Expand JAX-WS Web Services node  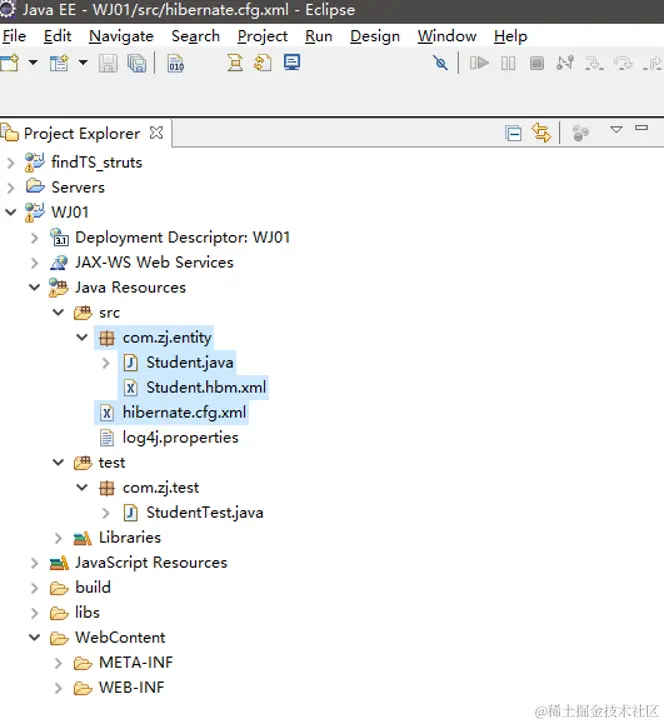(x=35, y=263)
